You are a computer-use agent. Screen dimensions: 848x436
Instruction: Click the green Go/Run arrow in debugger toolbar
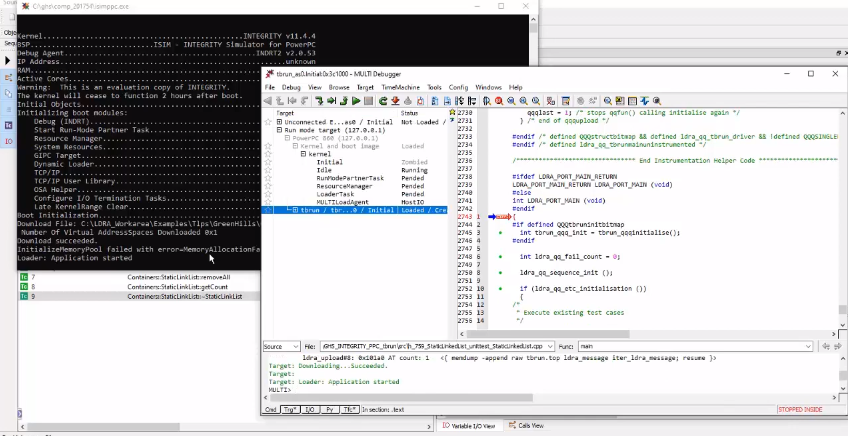pyautogui.click(x=356, y=101)
